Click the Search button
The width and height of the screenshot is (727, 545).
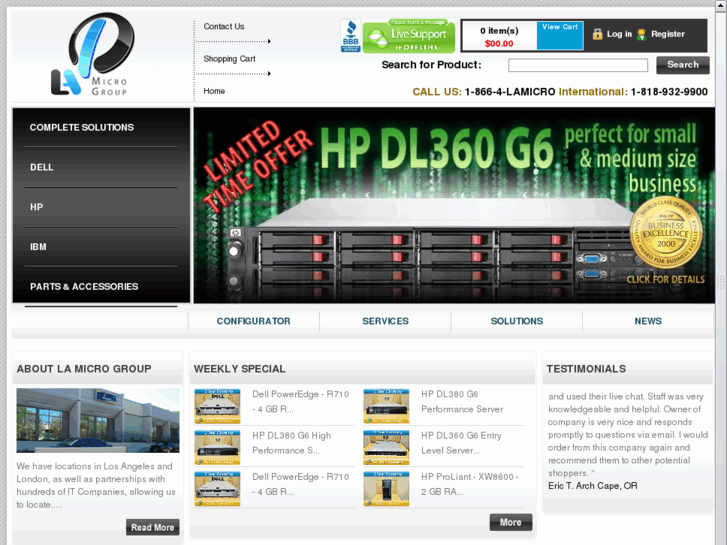tap(682, 65)
